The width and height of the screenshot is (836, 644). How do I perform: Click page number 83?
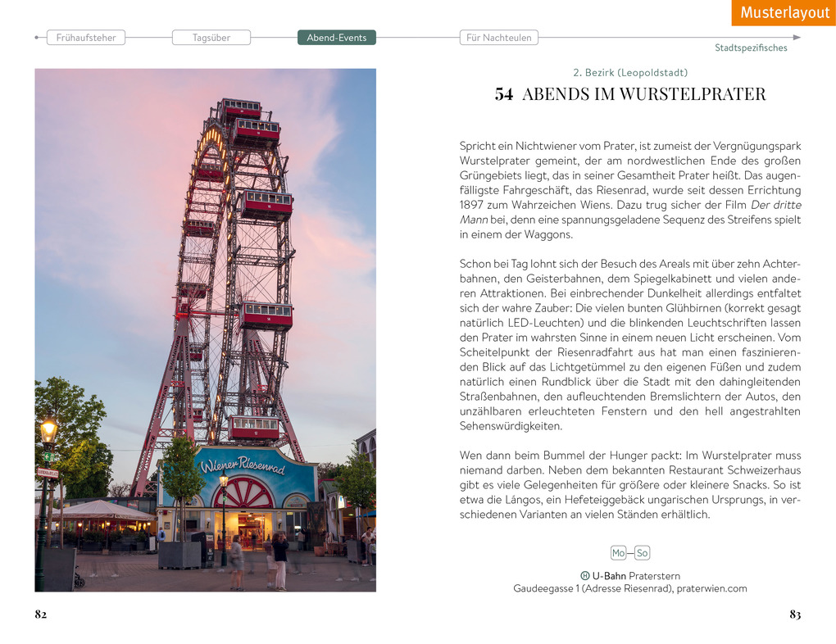[x=795, y=614]
